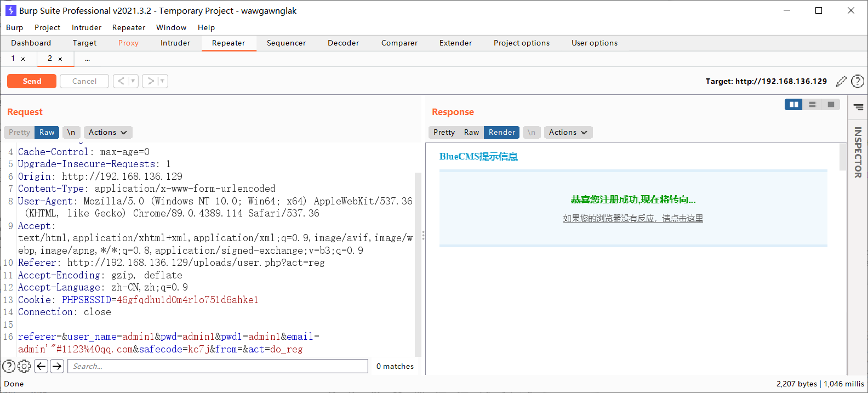Image resolution: width=868 pixels, height=393 pixels.
Task: Open help icon next to target
Action: click(x=858, y=81)
